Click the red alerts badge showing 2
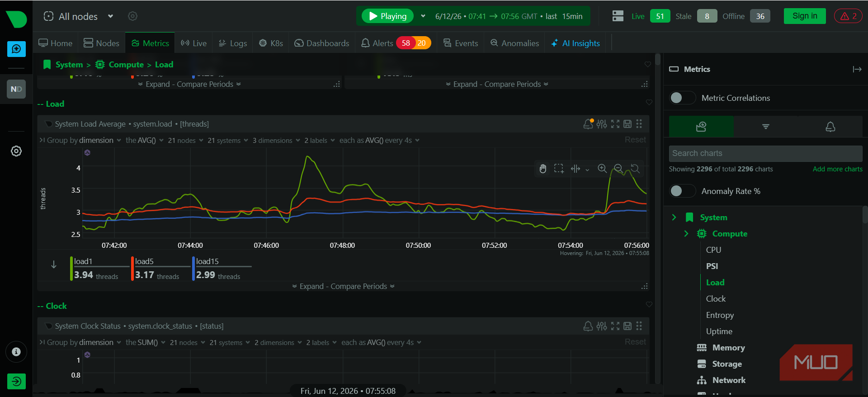Image resolution: width=868 pixels, height=397 pixels. (848, 16)
